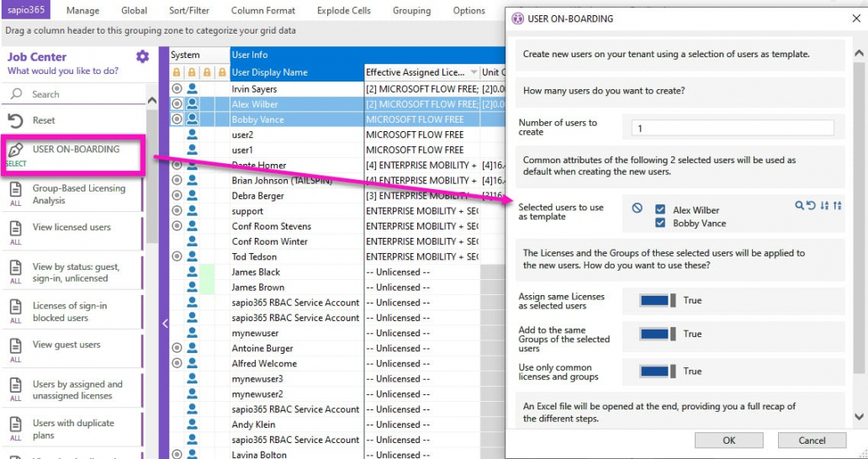This screenshot has width=868, height=459.
Task: Open View by status guest sign-in unlicensed
Action: tap(72, 272)
